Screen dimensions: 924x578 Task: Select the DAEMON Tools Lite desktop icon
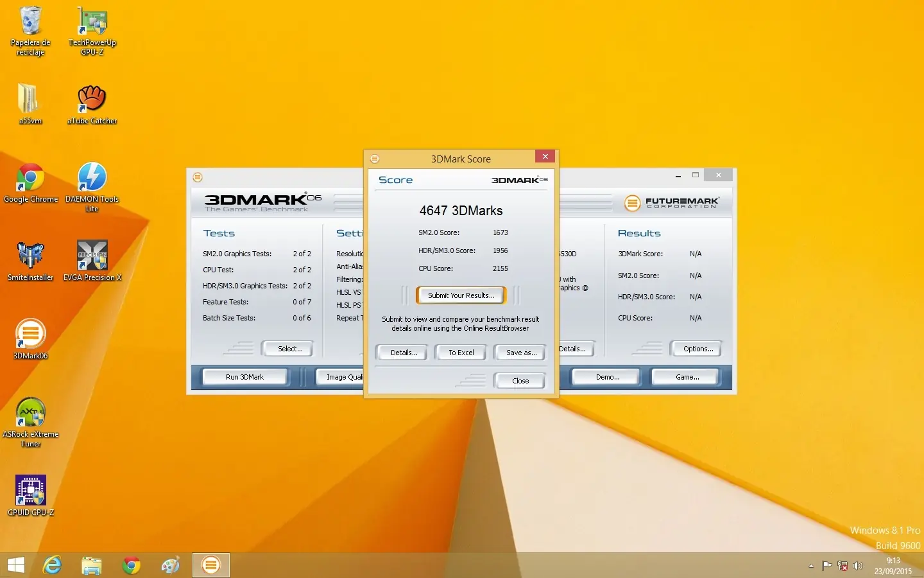click(92, 187)
